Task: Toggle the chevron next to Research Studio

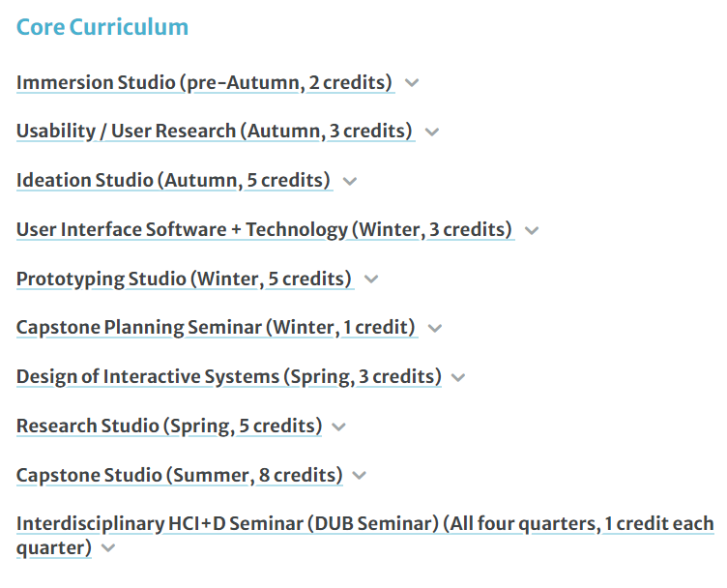Action: click(x=338, y=426)
